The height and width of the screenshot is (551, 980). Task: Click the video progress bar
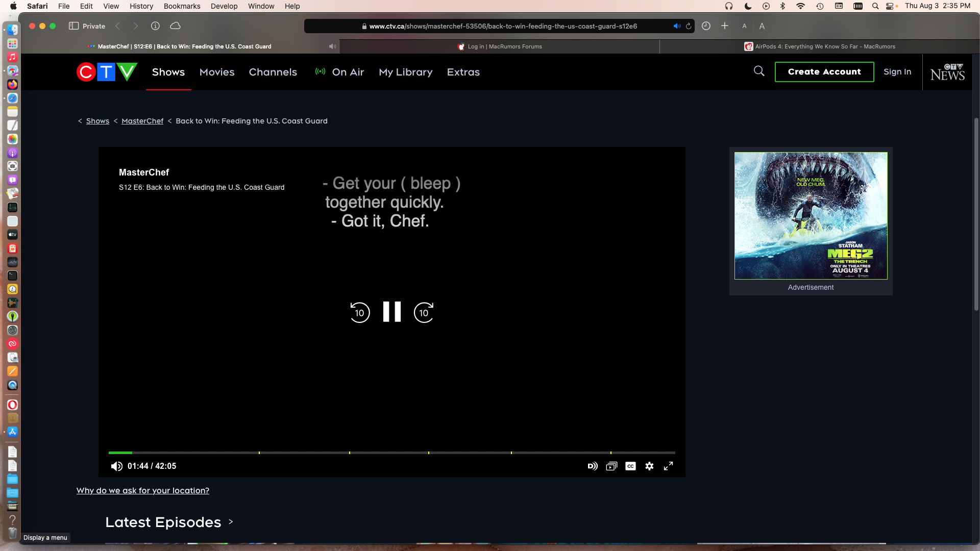391,453
